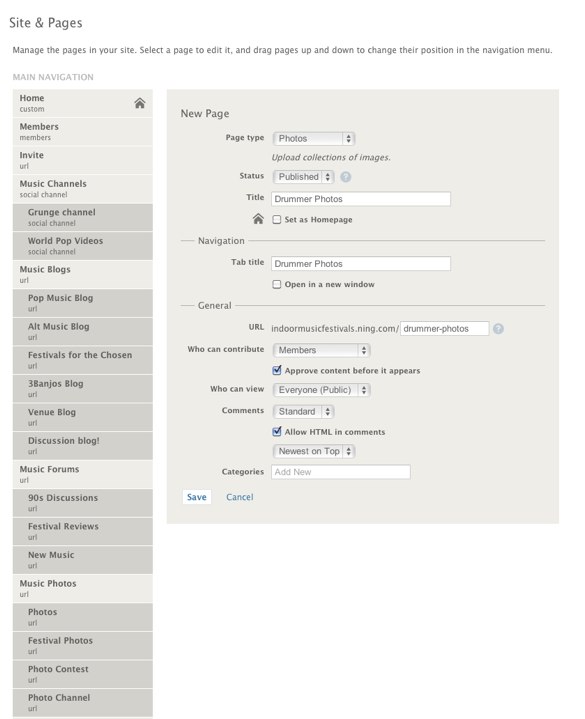Click the home icon in Home row
This screenshot has width=585, height=719.
pyautogui.click(x=140, y=103)
